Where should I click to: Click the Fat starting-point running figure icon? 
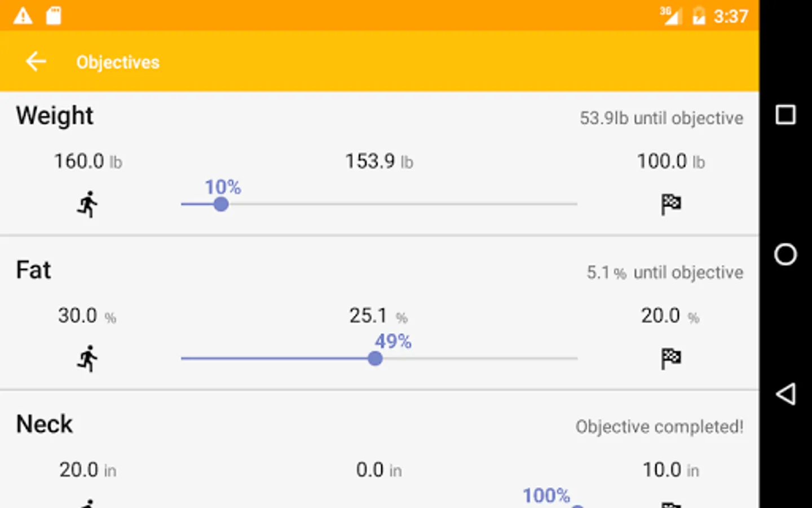[87, 358]
